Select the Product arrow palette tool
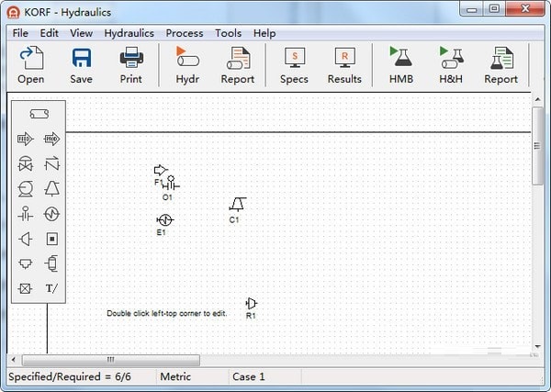The image size is (551, 392). click(52, 140)
